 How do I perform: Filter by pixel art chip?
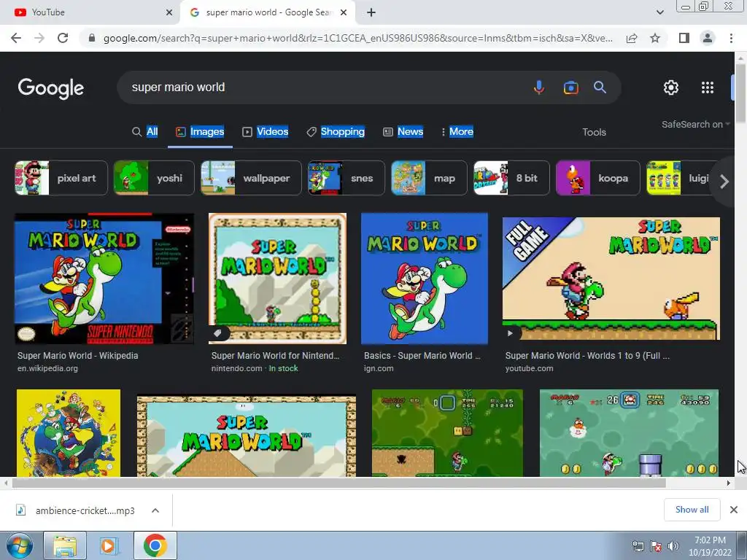(x=61, y=178)
